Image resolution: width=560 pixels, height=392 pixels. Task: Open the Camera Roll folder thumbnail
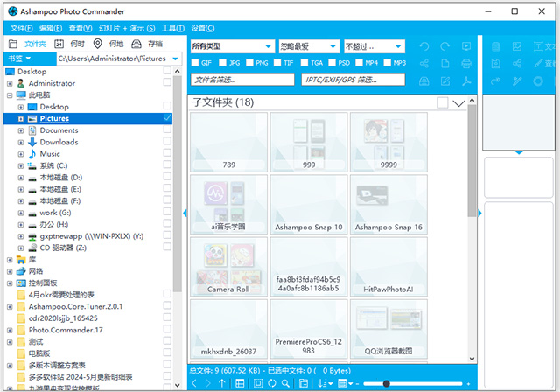click(228, 267)
